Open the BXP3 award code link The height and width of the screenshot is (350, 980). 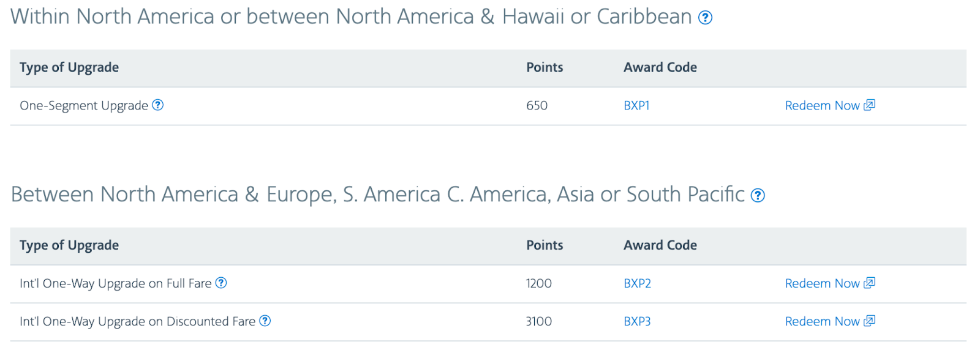click(637, 321)
